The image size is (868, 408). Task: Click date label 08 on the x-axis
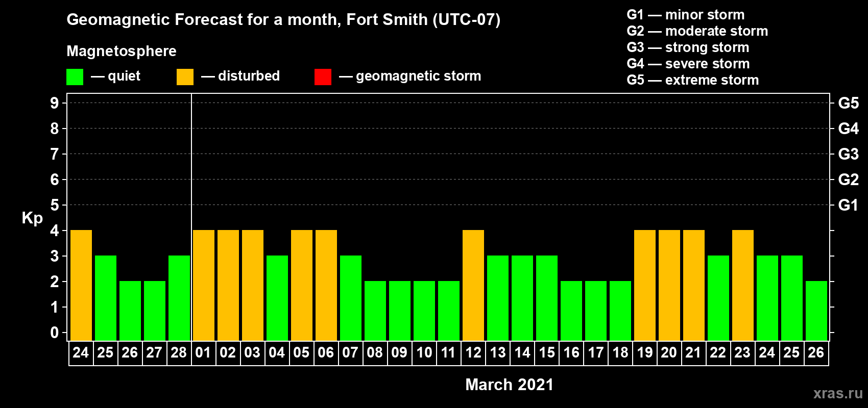[x=375, y=353]
